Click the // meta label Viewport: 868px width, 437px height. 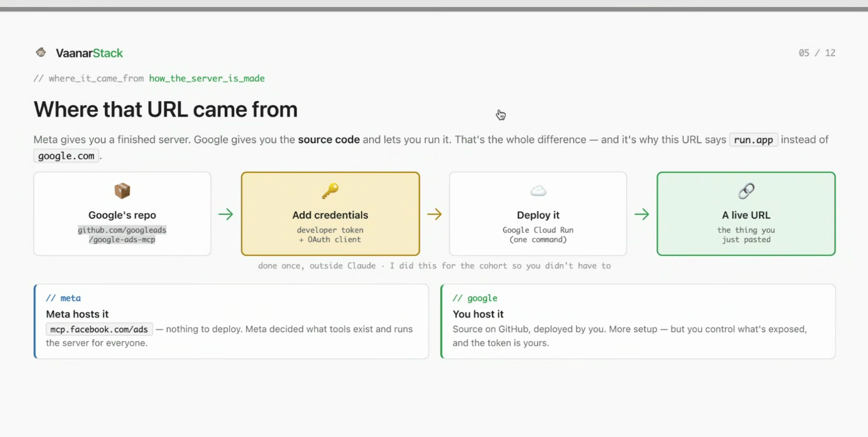click(63, 298)
